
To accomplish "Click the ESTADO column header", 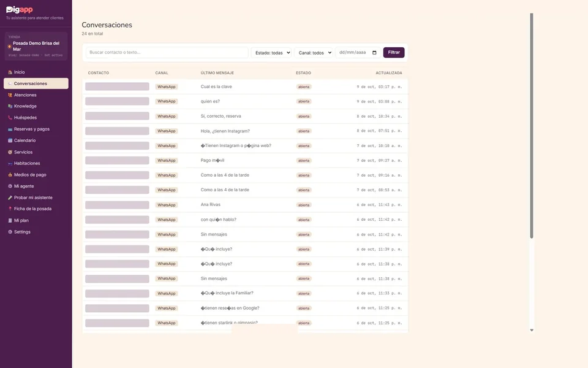I will click(303, 73).
